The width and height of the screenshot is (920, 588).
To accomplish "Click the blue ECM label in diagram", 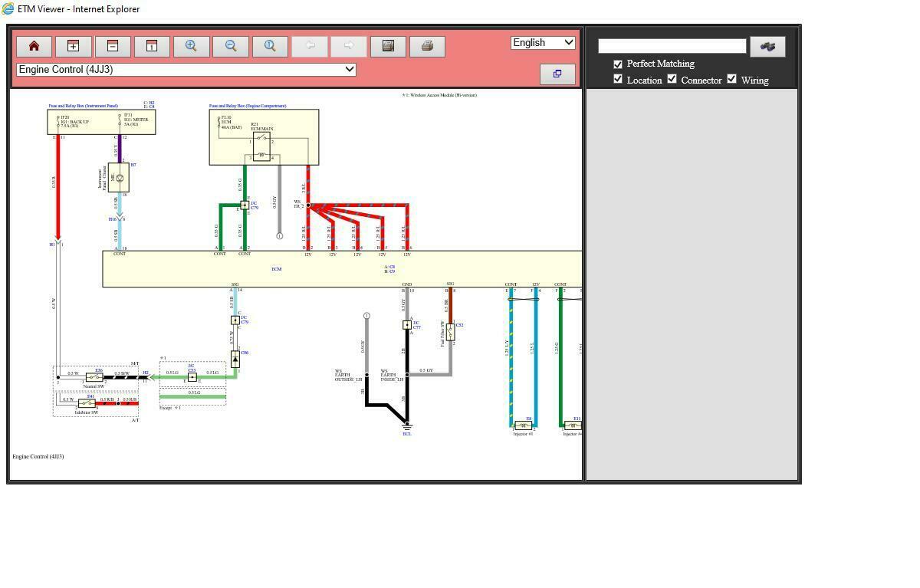I will click(276, 269).
